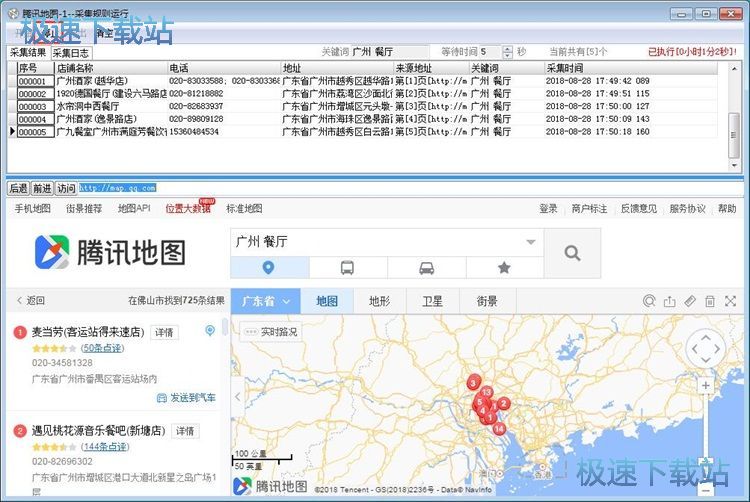
Task: Click 发送到汽车 send to car
Action: [x=187, y=398]
